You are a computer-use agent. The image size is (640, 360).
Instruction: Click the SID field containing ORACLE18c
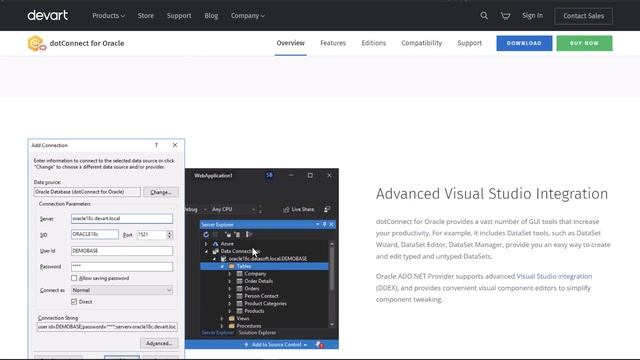click(x=95, y=234)
